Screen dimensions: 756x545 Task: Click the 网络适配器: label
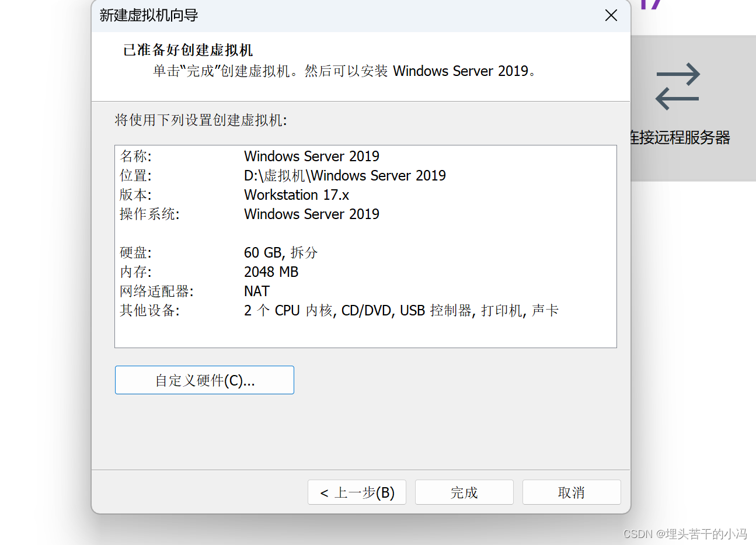click(x=156, y=291)
